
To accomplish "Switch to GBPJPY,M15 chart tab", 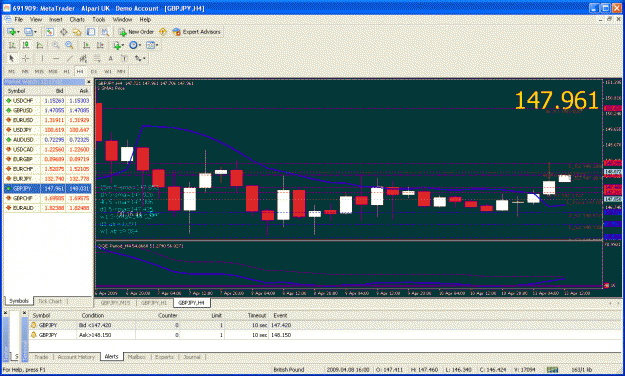I will click(116, 303).
